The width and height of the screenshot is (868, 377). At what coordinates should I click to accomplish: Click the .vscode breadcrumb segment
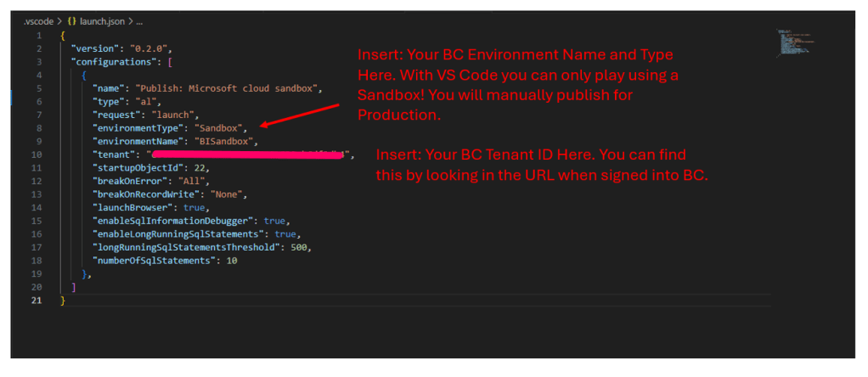click(38, 21)
